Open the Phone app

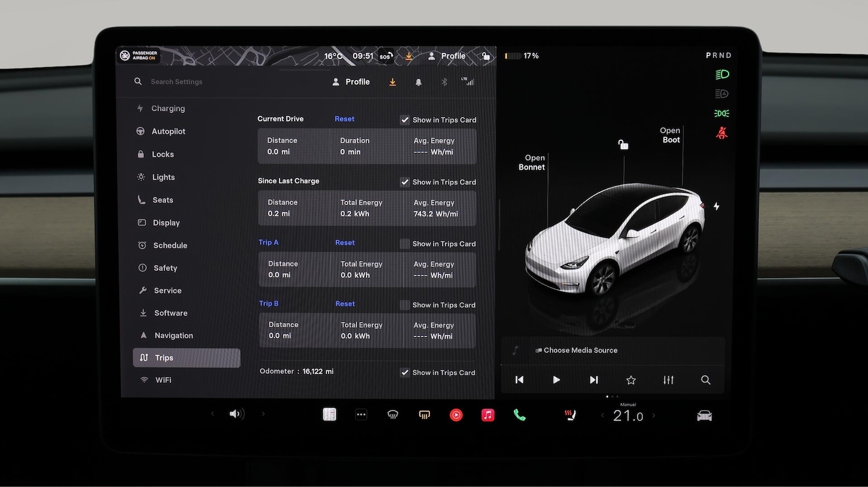point(520,415)
